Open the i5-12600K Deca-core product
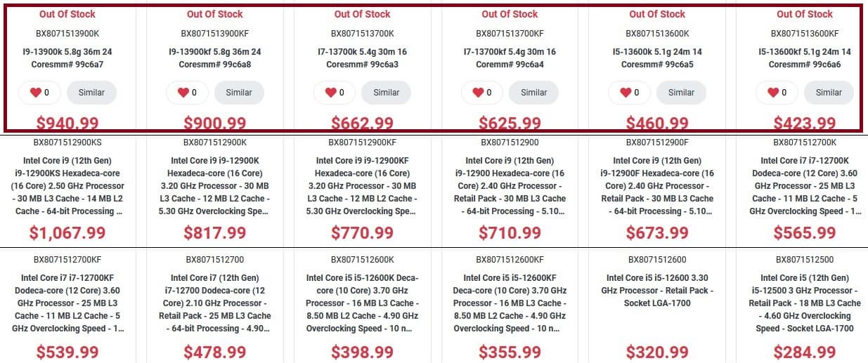This screenshot has width=868, height=363. [363, 303]
